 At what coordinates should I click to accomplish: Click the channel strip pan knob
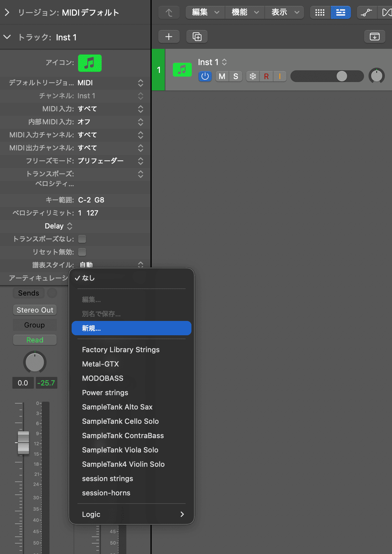(35, 362)
